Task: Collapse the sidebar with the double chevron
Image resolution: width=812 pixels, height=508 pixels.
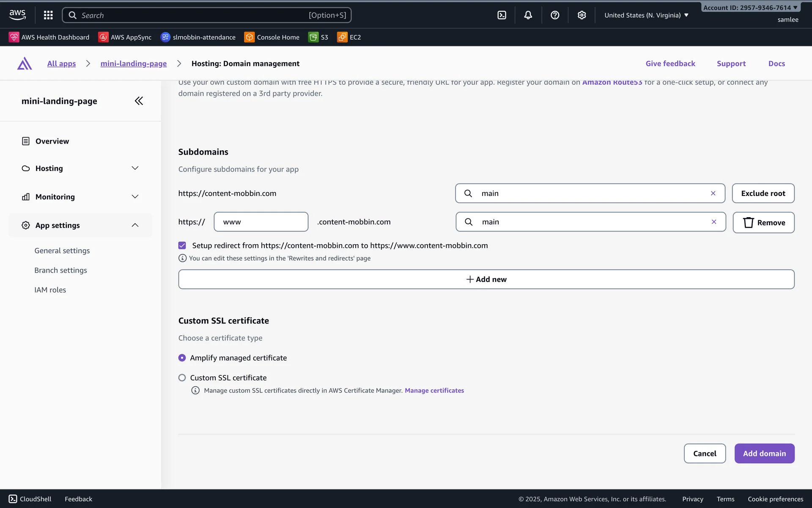Action: [139, 101]
